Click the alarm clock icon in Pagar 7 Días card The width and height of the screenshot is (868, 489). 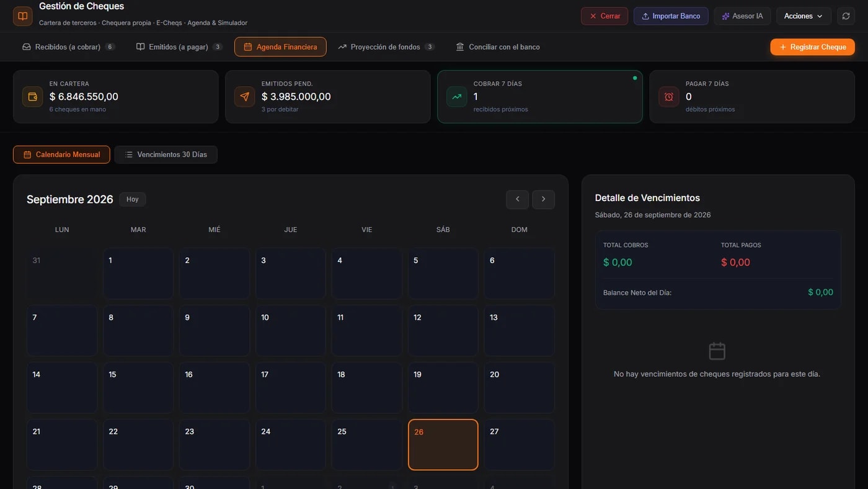point(668,97)
